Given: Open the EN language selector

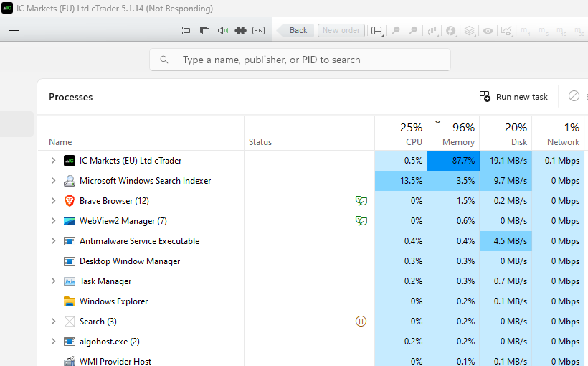Looking at the screenshot, I should 258,30.
